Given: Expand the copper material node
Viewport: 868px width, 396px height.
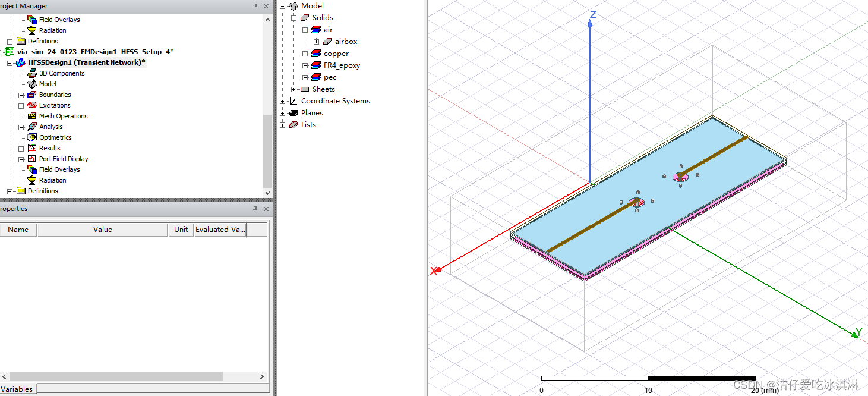Looking at the screenshot, I should (x=305, y=54).
